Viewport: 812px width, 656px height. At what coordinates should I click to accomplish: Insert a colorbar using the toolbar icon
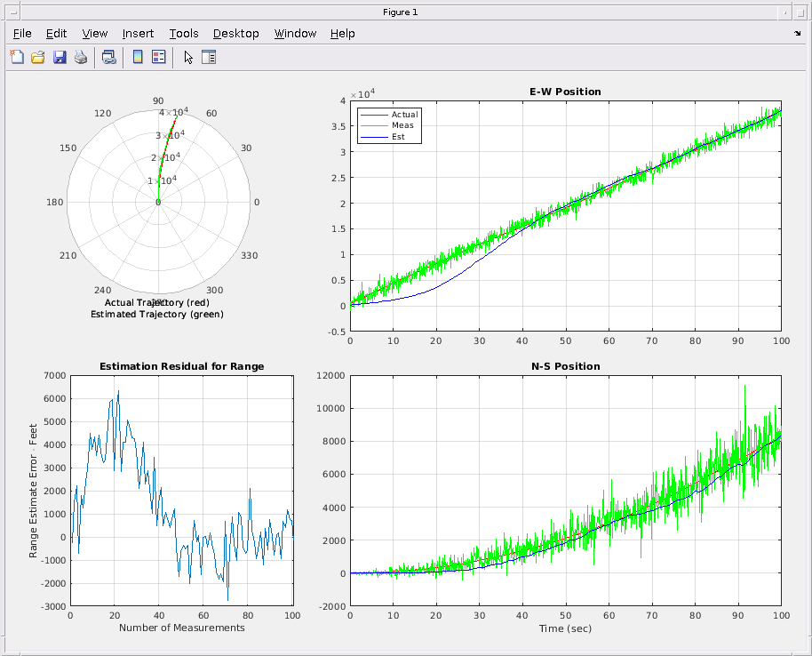pyautogui.click(x=138, y=58)
